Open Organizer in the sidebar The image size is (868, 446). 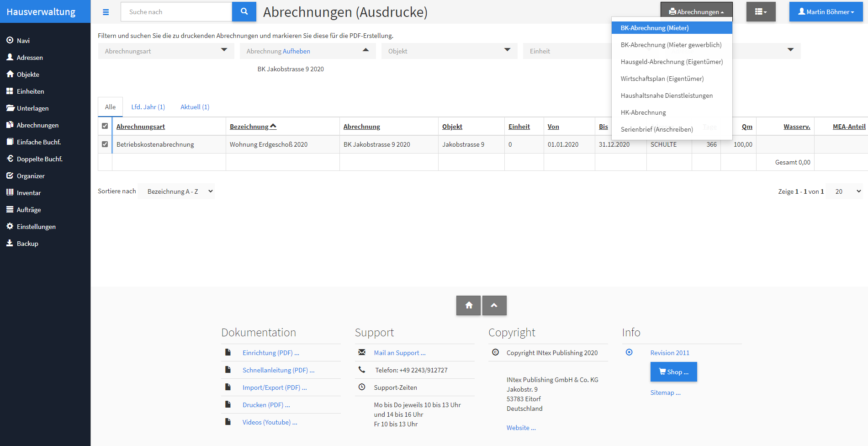31,176
